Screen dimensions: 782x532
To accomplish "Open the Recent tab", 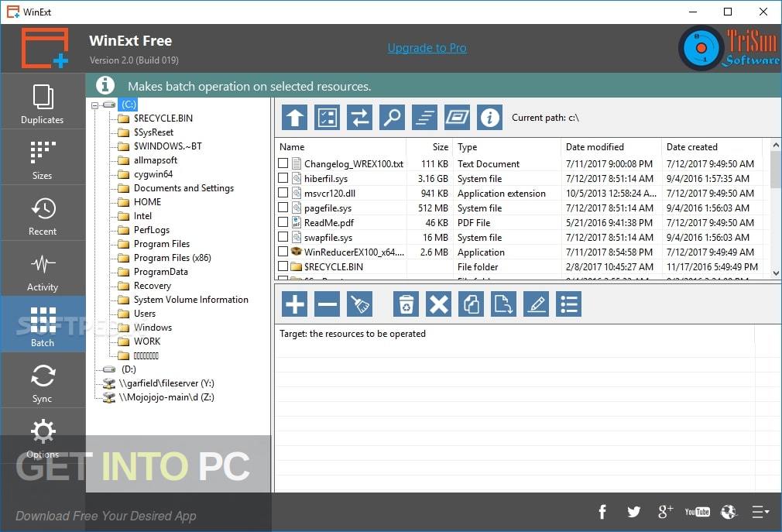I will [x=43, y=214].
